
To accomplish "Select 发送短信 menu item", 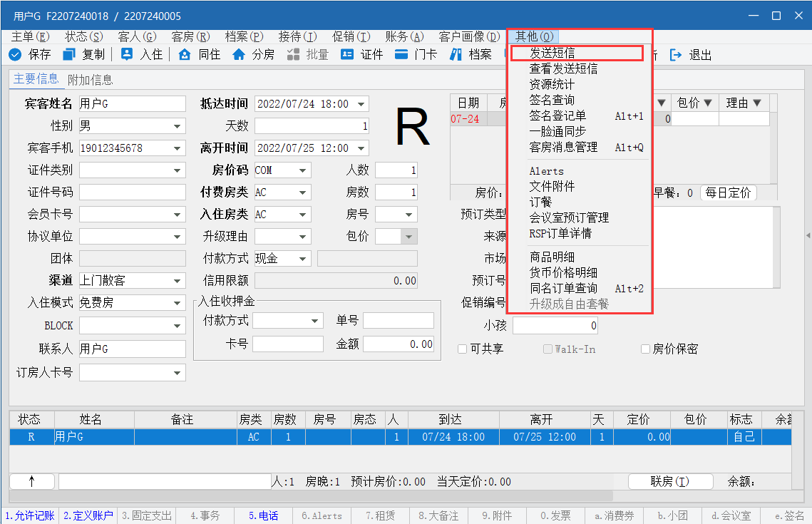I will 577,53.
